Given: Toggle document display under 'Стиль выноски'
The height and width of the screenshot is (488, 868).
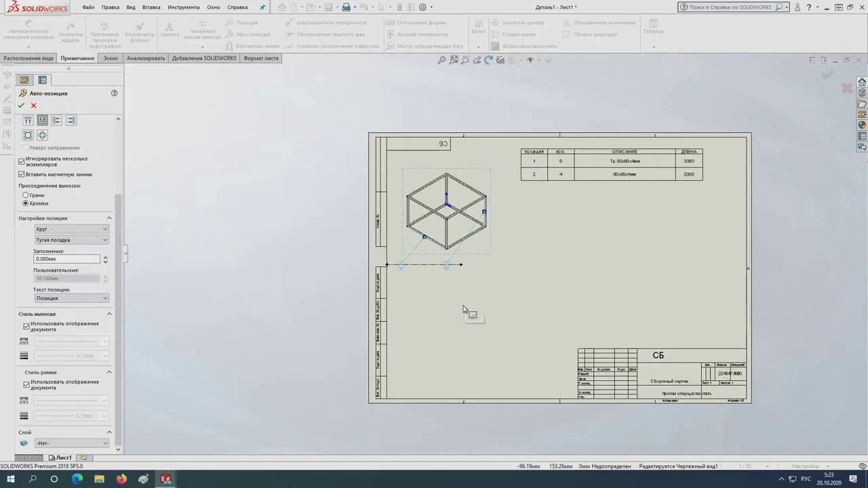Looking at the screenshot, I should pos(26,326).
